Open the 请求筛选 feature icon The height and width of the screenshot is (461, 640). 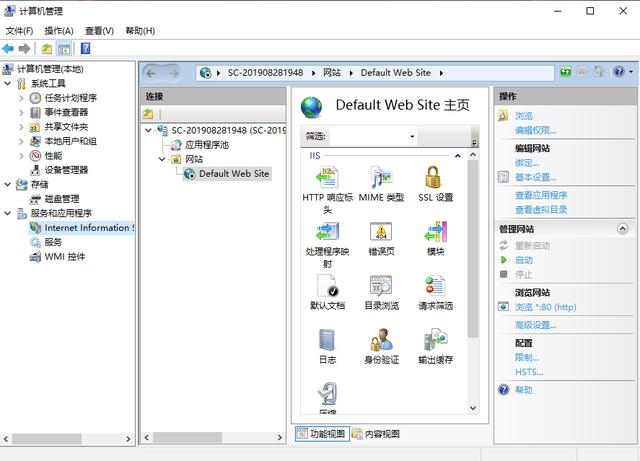(435, 285)
